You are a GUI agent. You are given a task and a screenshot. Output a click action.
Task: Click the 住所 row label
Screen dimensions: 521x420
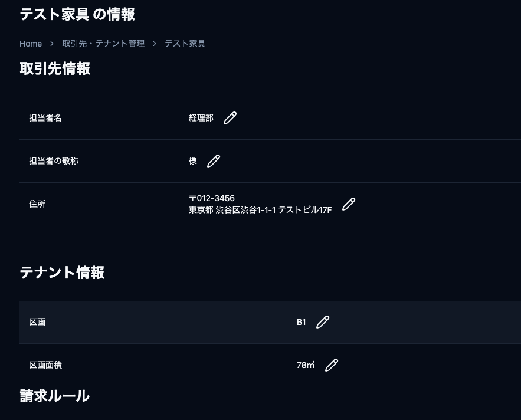pyautogui.click(x=37, y=204)
